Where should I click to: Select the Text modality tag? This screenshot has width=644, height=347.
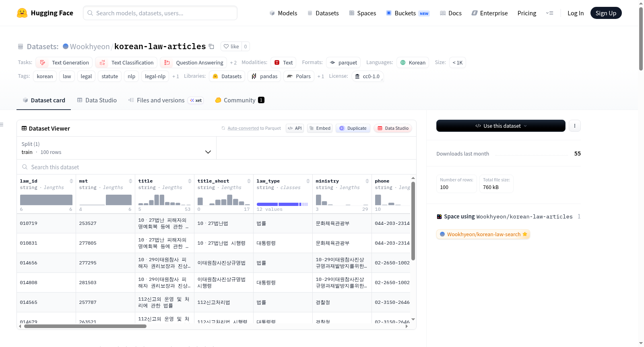pyautogui.click(x=283, y=62)
